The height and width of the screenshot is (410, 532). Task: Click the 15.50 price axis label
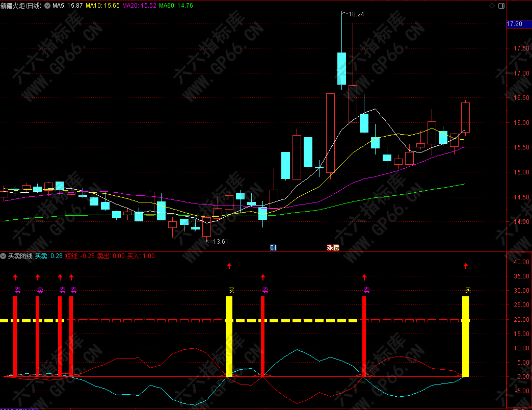coord(521,147)
